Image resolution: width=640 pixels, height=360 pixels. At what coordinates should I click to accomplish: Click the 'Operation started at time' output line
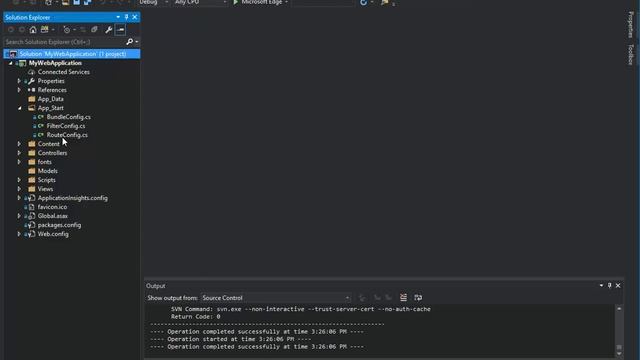[230, 339]
